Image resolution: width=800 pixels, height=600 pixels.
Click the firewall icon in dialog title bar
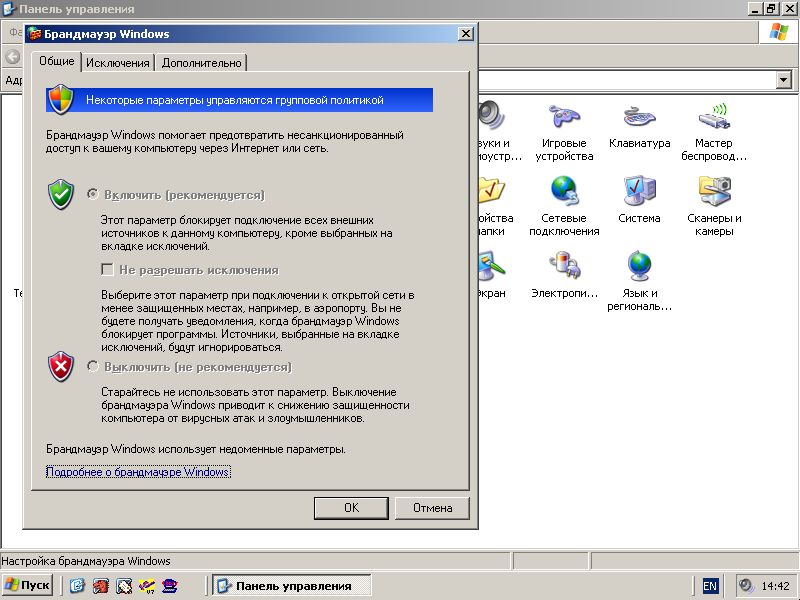point(34,34)
